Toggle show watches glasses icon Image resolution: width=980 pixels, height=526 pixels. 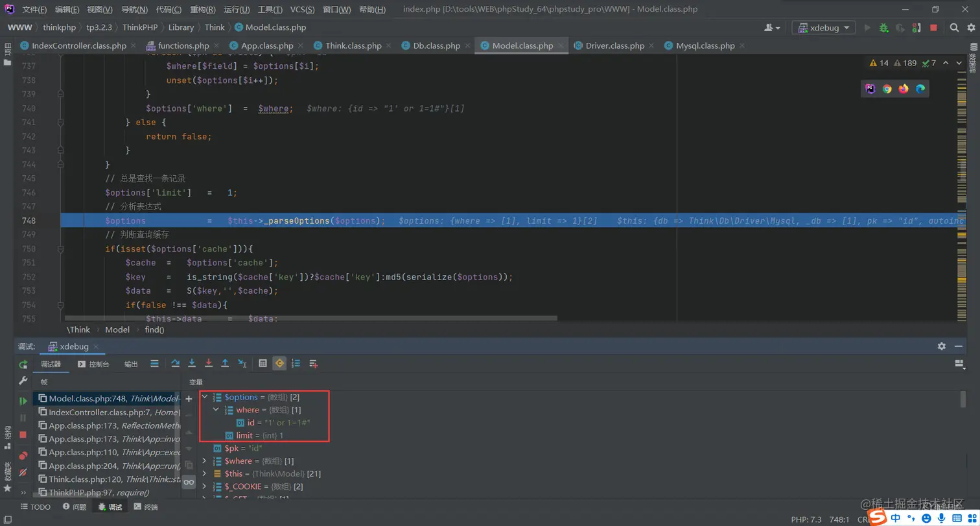tap(189, 482)
